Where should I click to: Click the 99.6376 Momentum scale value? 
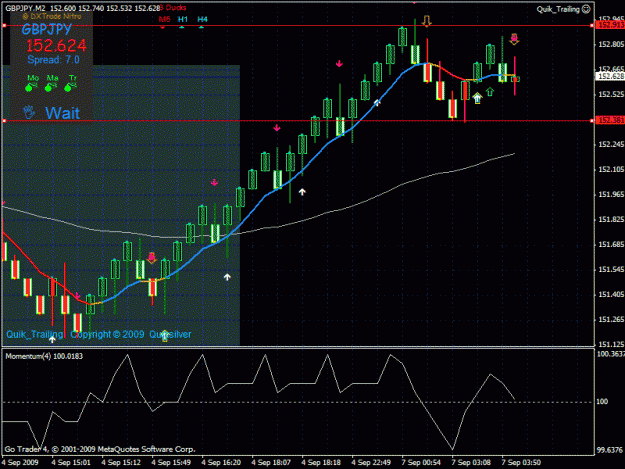click(610, 450)
